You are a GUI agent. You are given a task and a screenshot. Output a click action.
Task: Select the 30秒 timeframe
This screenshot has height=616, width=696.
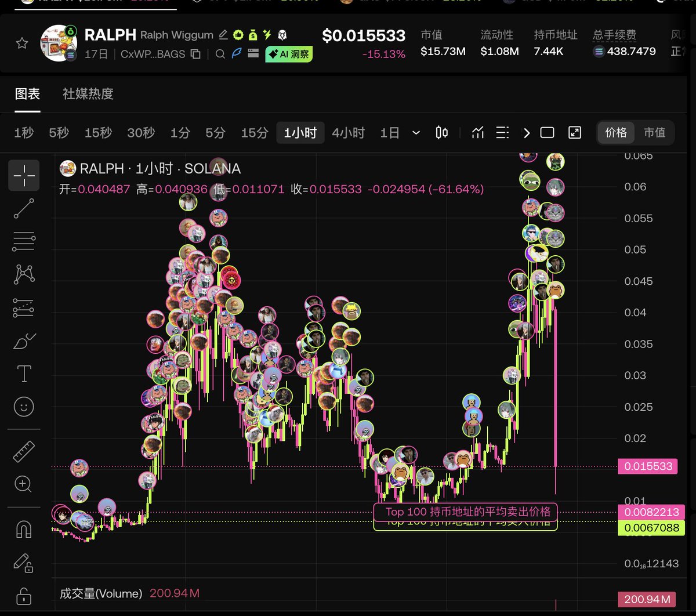click(141, 133)
